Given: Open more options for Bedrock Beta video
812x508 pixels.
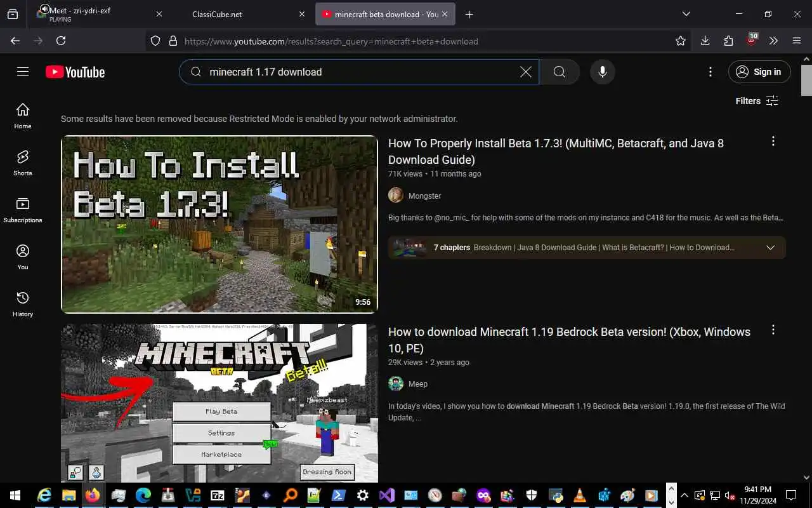Looking at the screenshot, I should click(x=773, y=330).
